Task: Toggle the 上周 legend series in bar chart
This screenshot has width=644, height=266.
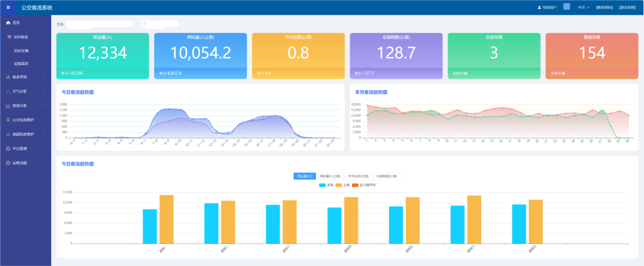Action: pyautogui.click(x=339, y=185)
